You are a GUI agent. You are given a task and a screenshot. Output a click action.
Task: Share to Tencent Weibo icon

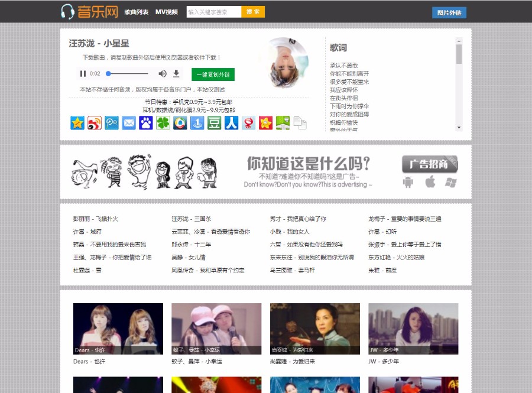[112, 123]
